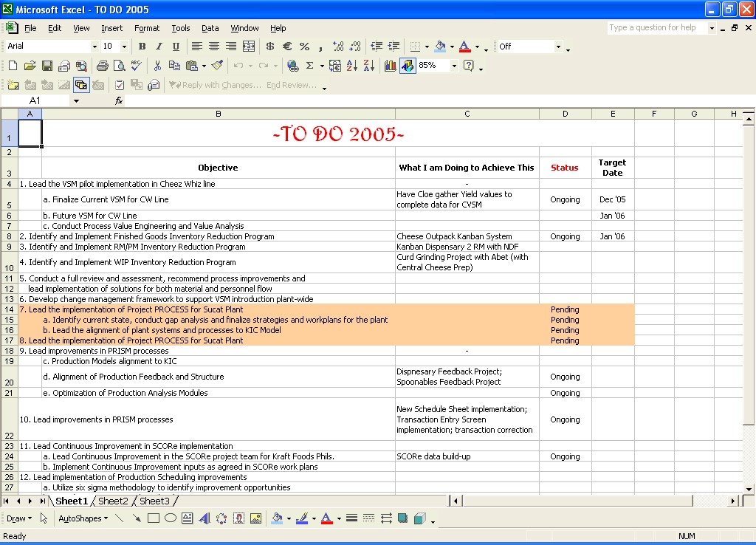Screen dimensions: 756x545
Task: Expand the AutoSum functions arrow
Action: coord(322,66)
